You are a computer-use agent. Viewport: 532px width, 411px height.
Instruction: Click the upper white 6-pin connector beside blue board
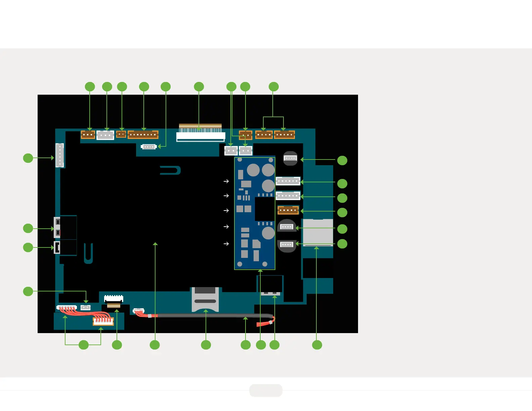point(288,181)
